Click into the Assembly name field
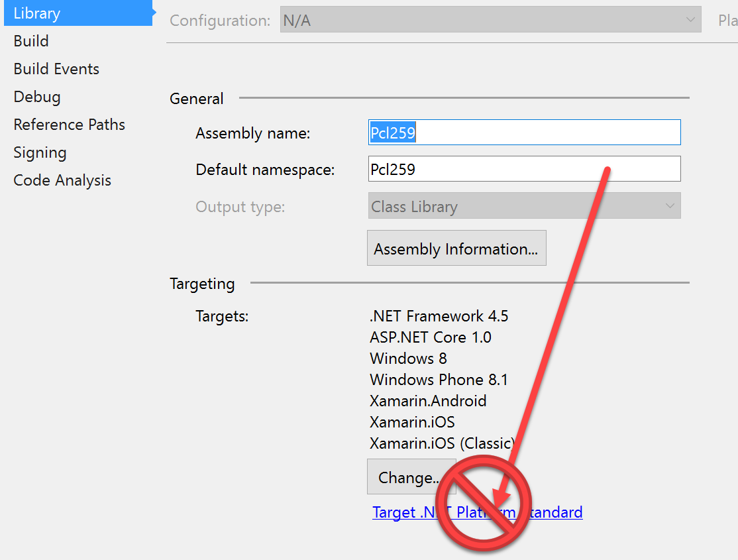The width and height of the screenshot is (738, 560). pyautogui.click(x=524, y=133)
